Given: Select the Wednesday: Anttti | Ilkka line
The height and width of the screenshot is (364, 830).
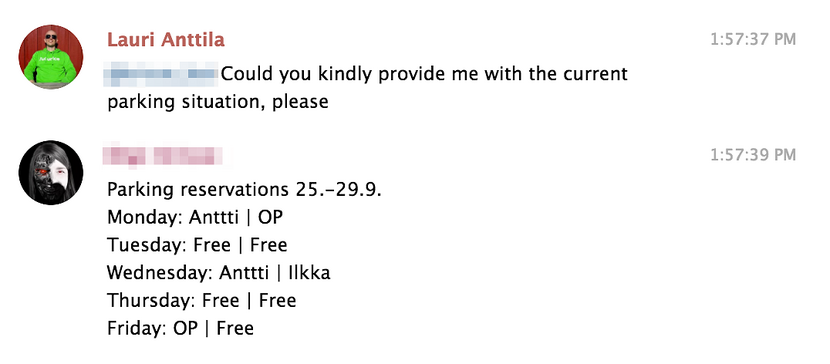Looking at the screenshot, I should tap(219, 272).
